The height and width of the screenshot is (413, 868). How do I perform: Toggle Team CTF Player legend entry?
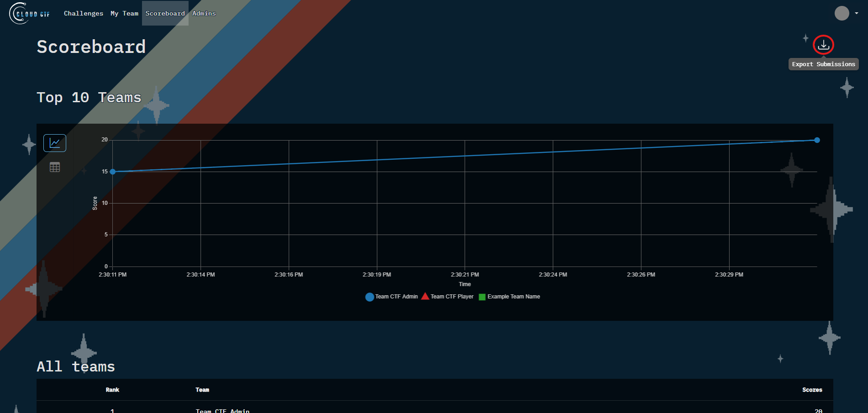447,297
